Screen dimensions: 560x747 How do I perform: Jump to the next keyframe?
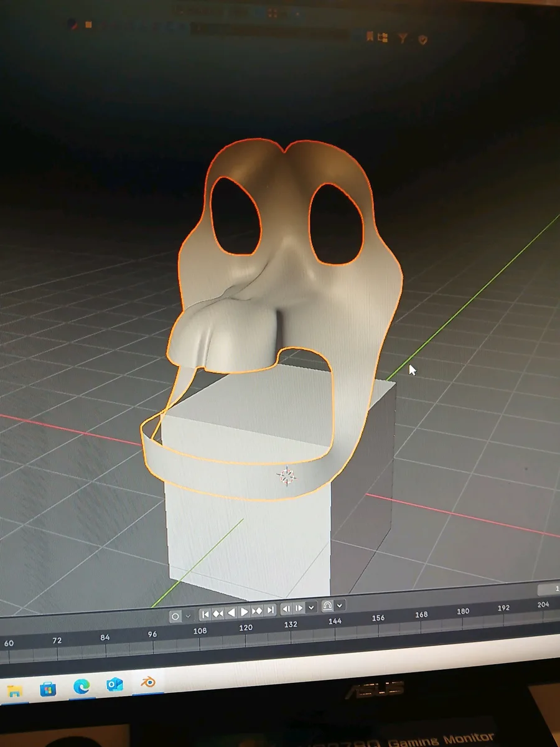click(x=257, y=611)
